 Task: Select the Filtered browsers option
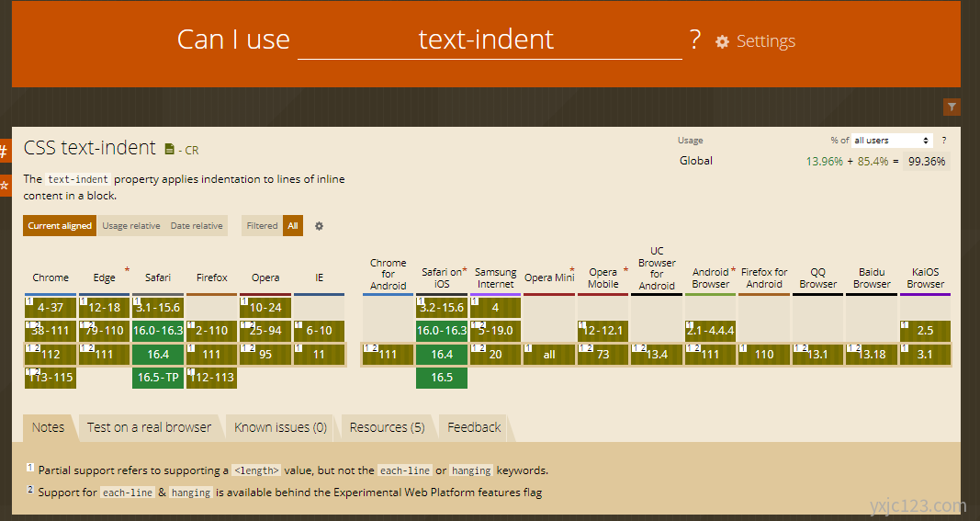click(x=262, y=226)
